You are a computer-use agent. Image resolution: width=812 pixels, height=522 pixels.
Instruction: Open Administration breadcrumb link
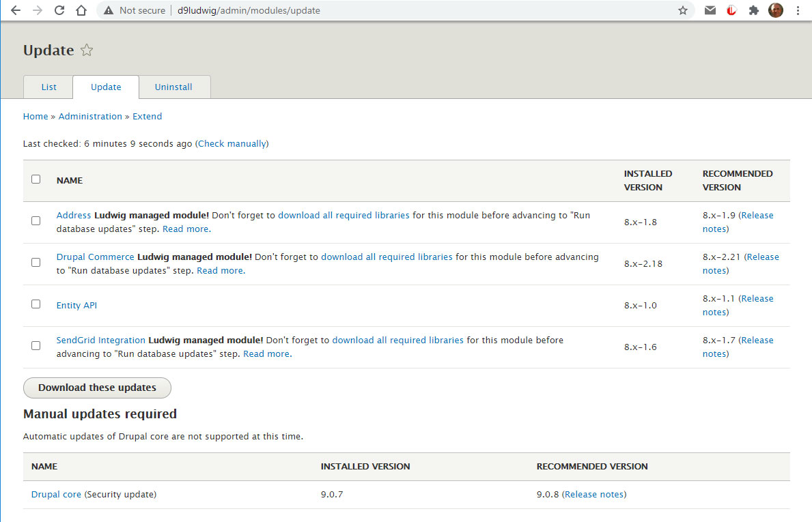(x=90, y=117)
